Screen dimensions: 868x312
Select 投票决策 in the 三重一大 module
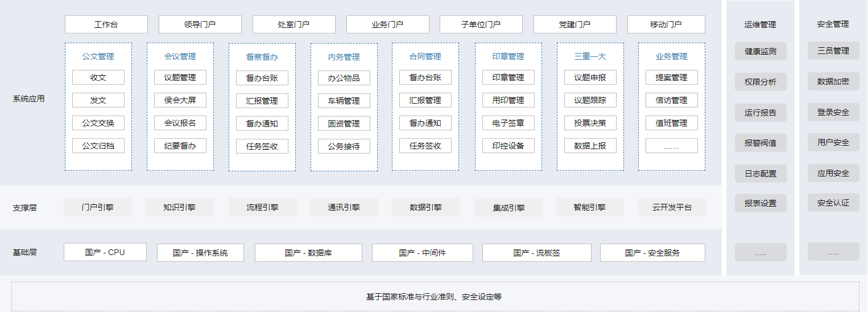coord(590,123)
